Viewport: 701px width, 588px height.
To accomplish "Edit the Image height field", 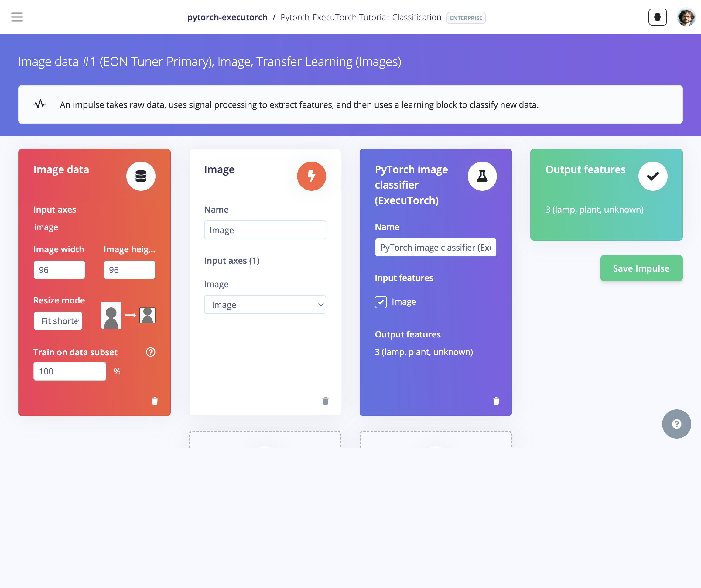I will 129,270.
